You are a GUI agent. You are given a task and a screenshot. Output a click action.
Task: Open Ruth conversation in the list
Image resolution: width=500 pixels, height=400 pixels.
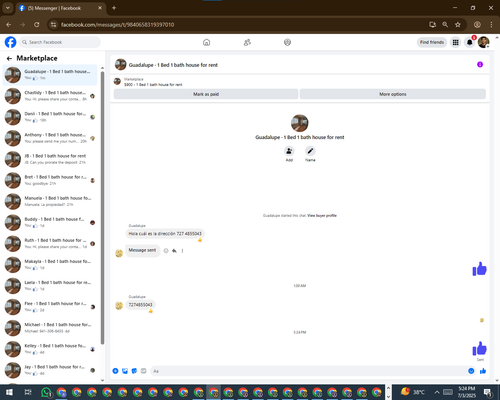click(50, 243)
